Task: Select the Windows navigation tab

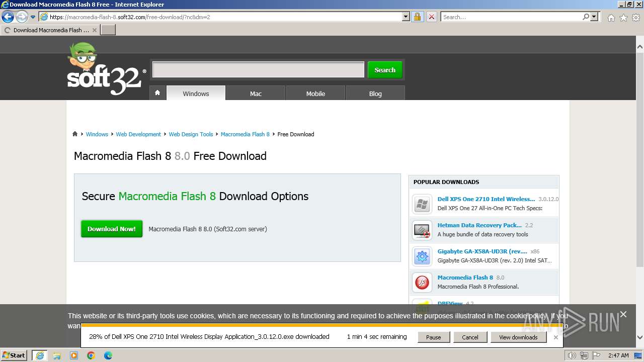Action: 196,93
